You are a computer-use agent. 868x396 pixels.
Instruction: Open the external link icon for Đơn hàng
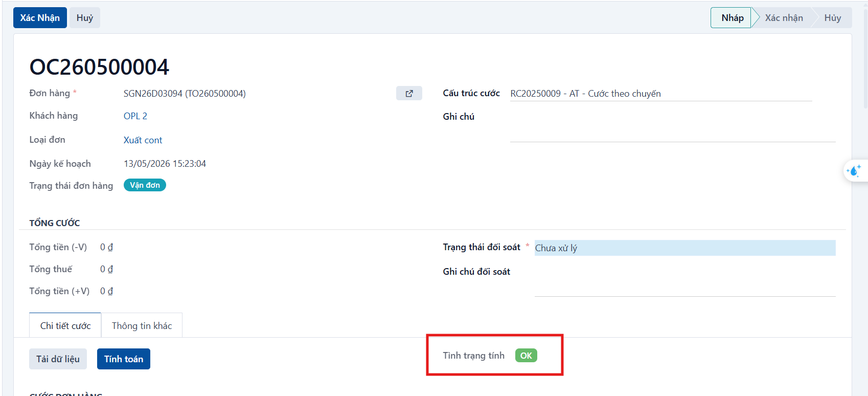(x=409, y=93)
